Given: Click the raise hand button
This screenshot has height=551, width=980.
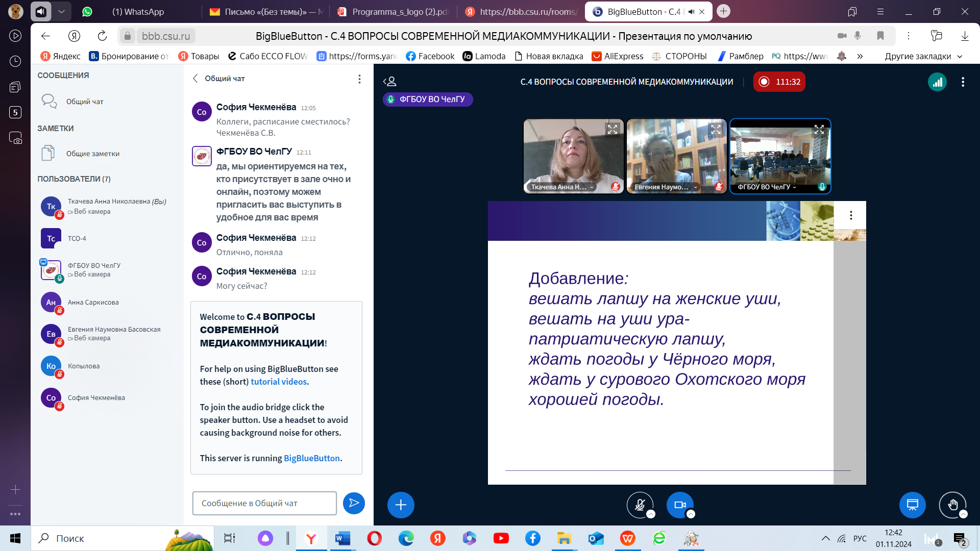Looking at the screenshot, I should pyautogui.click(x=952, y=505).
